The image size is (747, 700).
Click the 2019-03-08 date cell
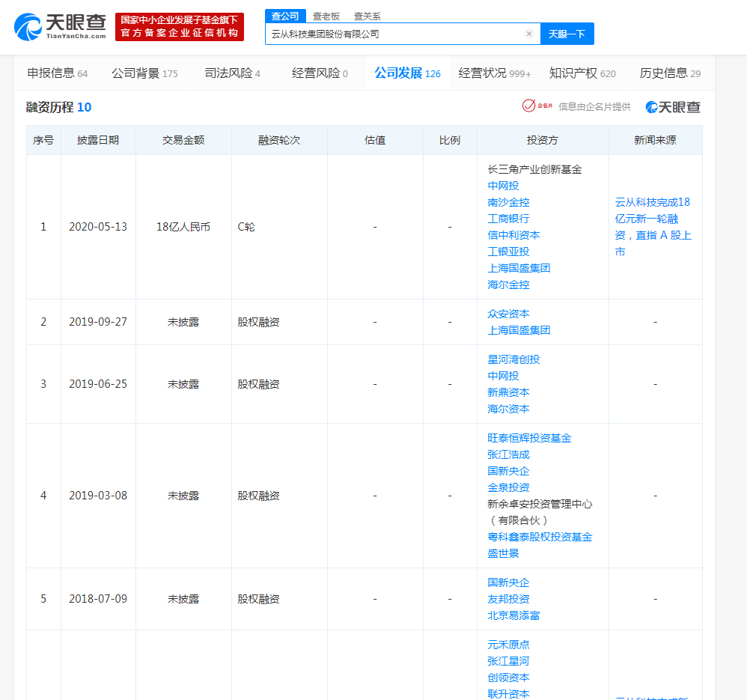click(x=98, y=496)
